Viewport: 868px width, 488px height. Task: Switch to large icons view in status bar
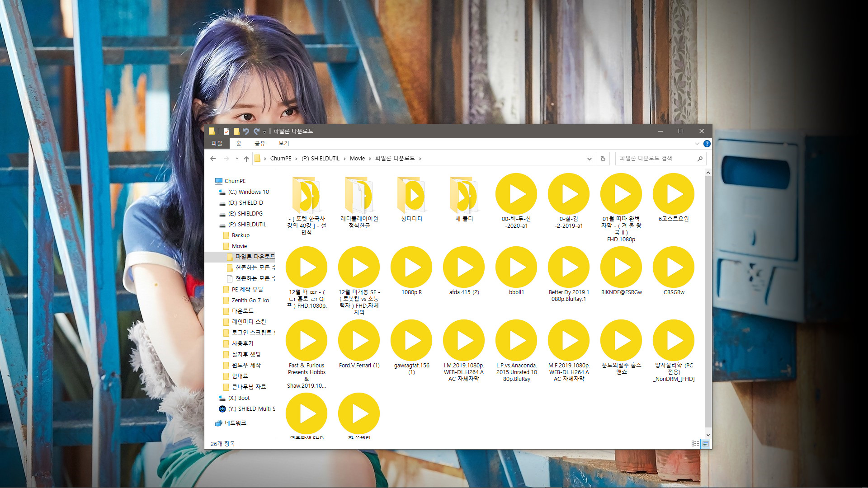pos(705,444)
